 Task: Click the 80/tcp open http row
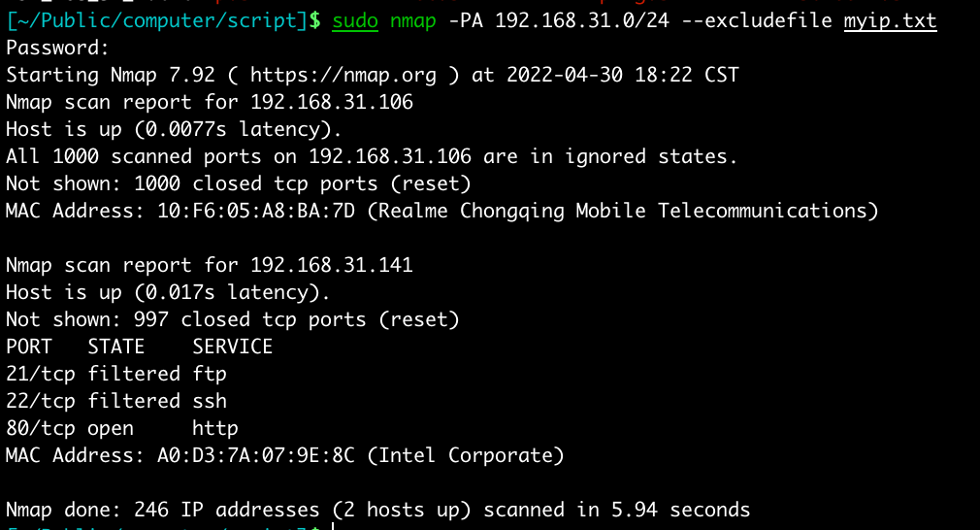[122, 428]
